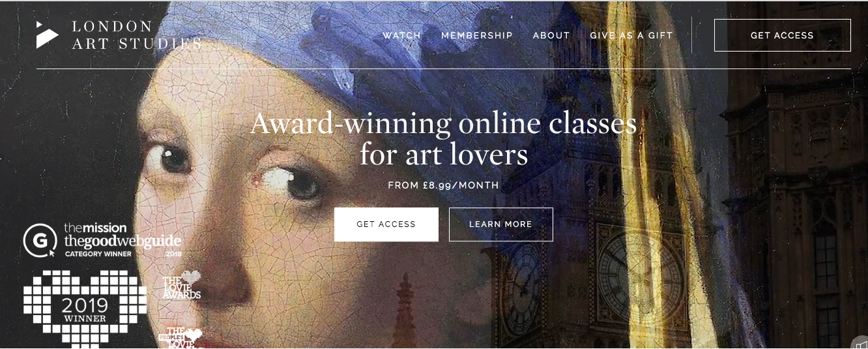Viewport: 868px width, 349px height.
Task: Select Give as a Gift
Action: tap(631, 35)
